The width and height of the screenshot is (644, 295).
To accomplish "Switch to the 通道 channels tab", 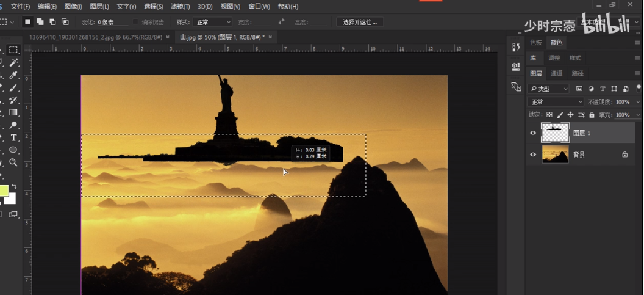I will pyautogui.click(x=557, y=73).
